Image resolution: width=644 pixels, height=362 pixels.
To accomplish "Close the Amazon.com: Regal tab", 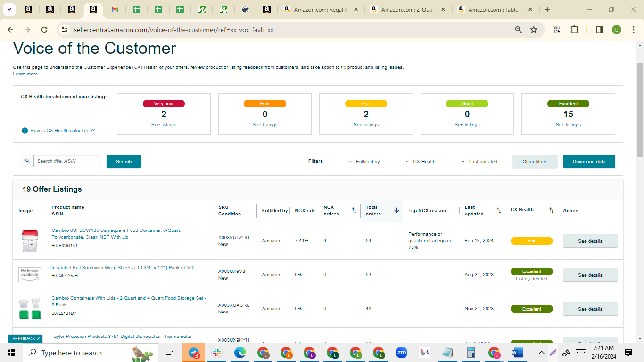I will coord(355,9).
